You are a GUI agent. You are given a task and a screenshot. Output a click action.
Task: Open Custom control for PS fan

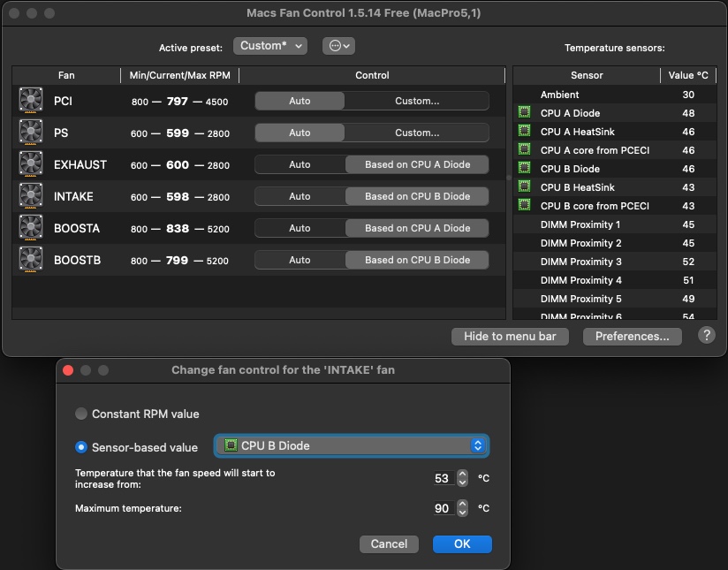tap(417, 133)
